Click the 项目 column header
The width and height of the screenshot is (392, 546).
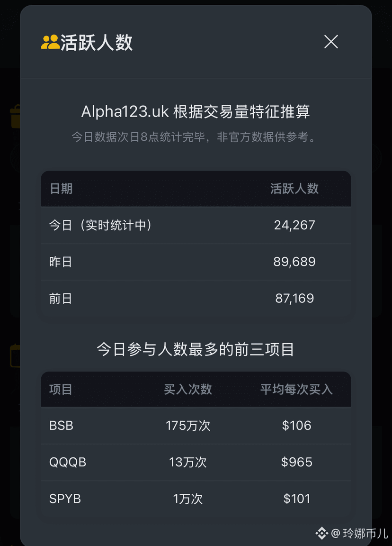click(61, 389)
